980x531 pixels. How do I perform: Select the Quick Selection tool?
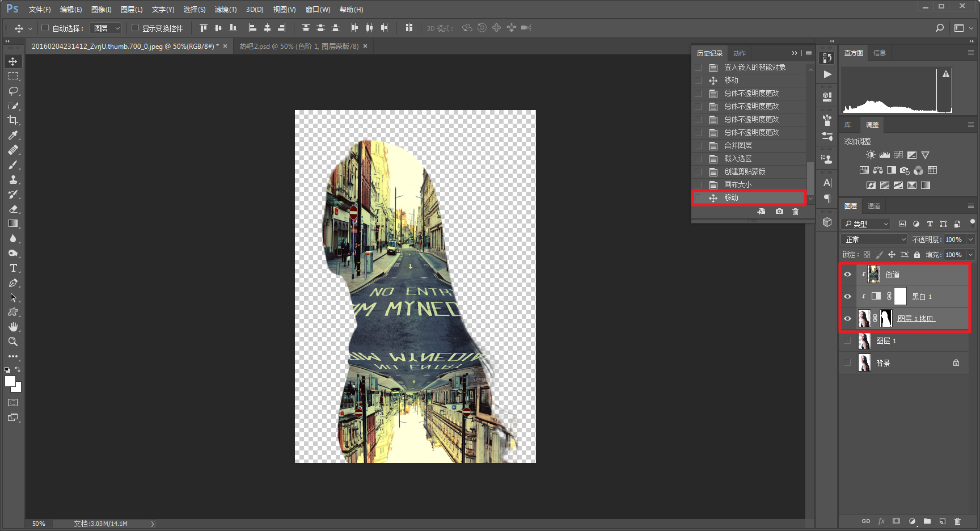tap(13, 106)
